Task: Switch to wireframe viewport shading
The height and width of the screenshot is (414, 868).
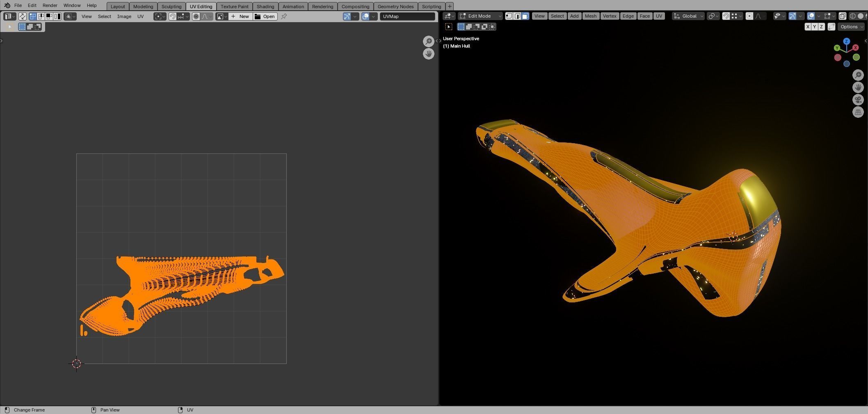Action: click(x=853, y=16)
